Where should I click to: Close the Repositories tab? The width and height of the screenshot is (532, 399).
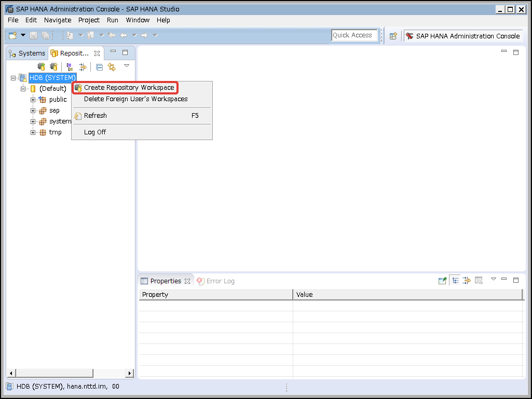pyautogui.click(x=97, y=53)
